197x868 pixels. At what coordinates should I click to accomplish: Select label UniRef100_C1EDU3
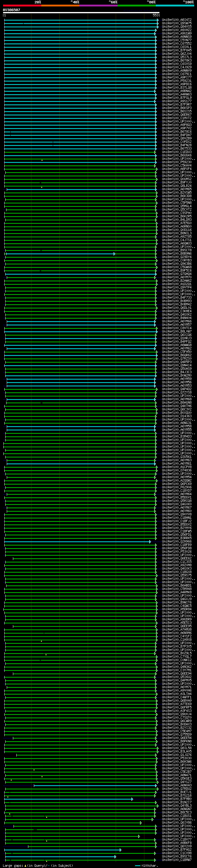(x=176, y=152)
